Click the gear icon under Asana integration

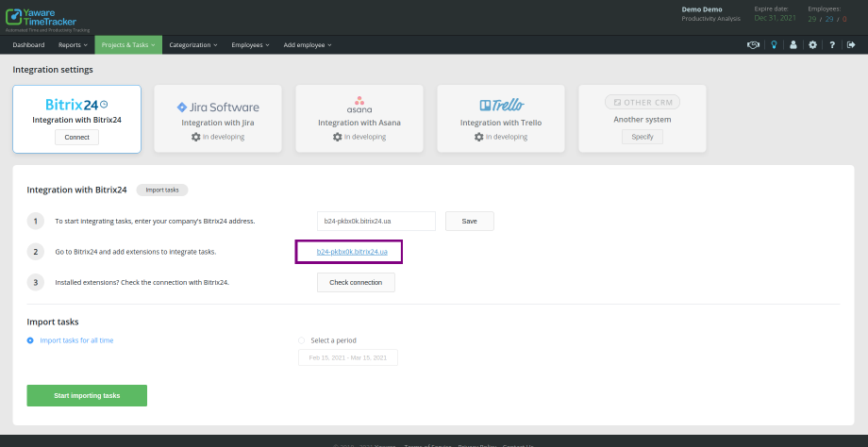click(337, 137)
